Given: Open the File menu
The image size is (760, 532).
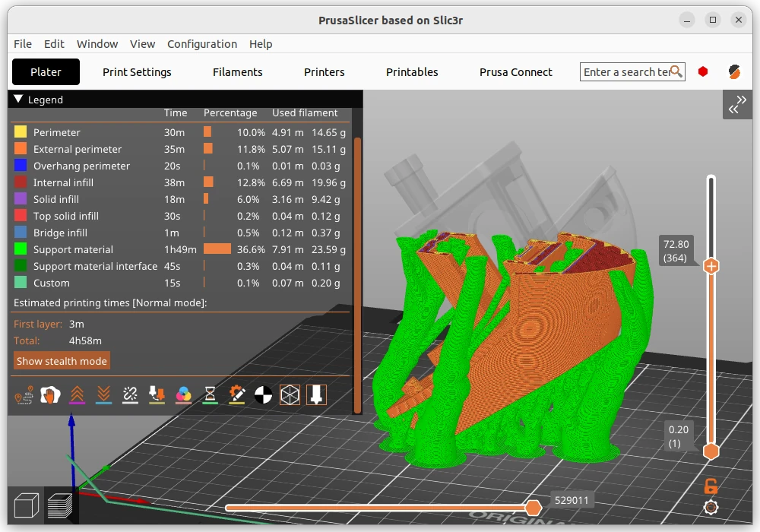Looking at the screenshot, I should (x=23, y=43).
